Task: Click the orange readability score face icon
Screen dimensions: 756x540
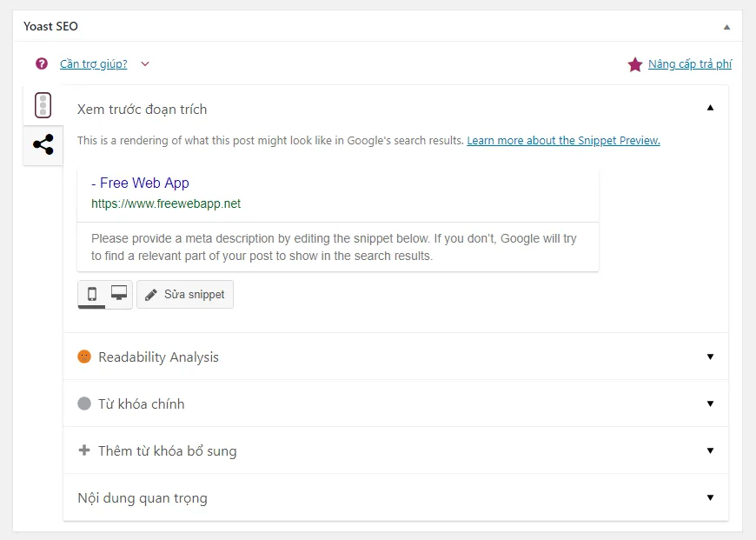Action: tap(84, 357)
